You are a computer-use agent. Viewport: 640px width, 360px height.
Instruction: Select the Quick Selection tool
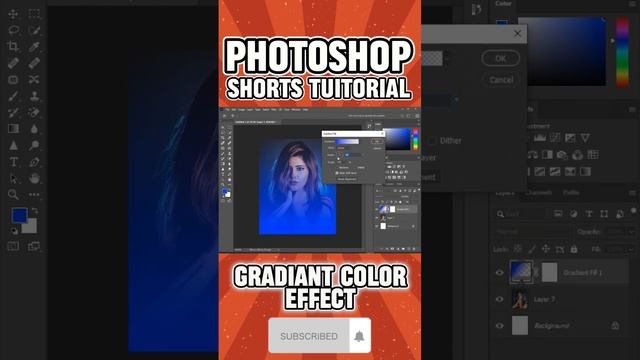(34, 30)
